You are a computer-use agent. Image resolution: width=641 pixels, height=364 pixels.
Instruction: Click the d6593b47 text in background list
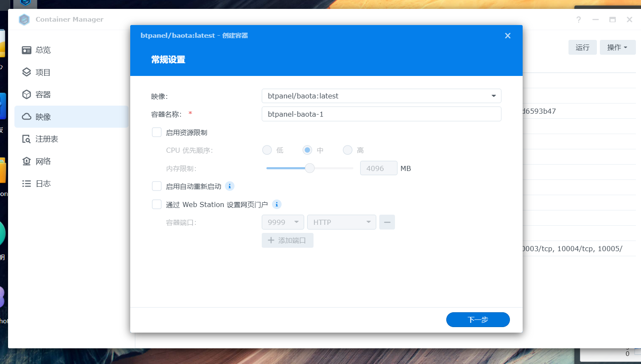[x=539, y=111]
